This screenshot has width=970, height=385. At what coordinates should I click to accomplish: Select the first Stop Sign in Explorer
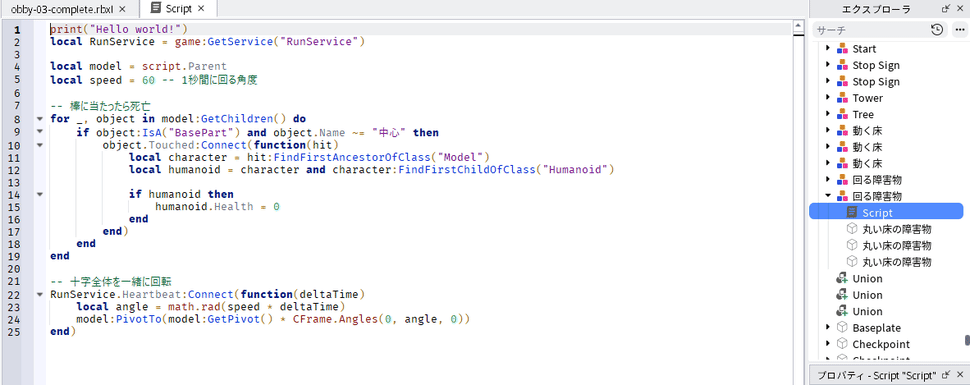[876, 65]
